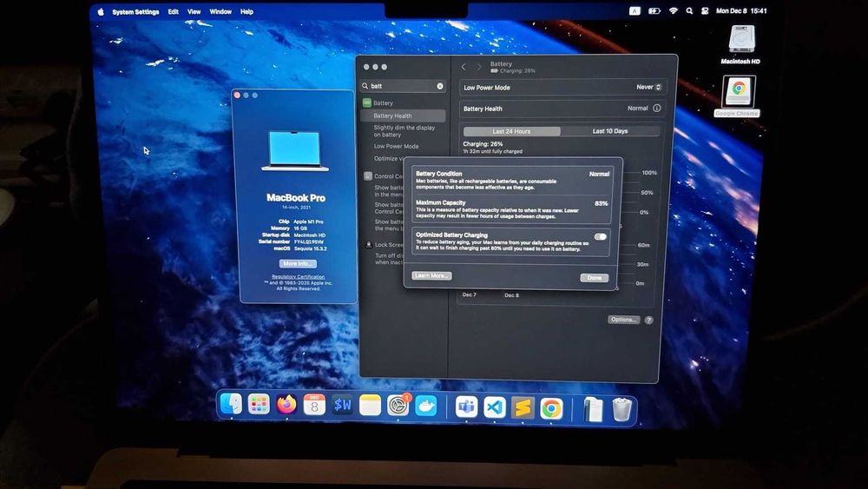Open the Wi-Fi menu bar icon

(674, 11)
